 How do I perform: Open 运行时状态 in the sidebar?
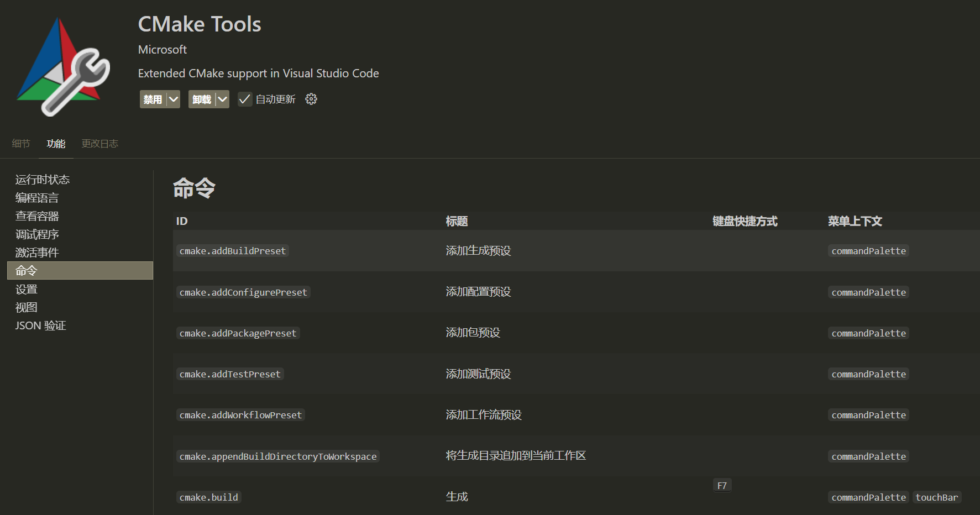pyautogui.click(x=43, y=180)
